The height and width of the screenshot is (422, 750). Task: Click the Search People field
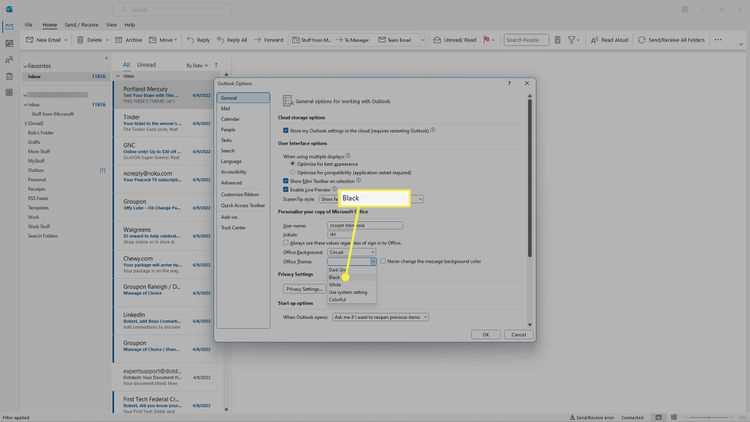[526, 40]
